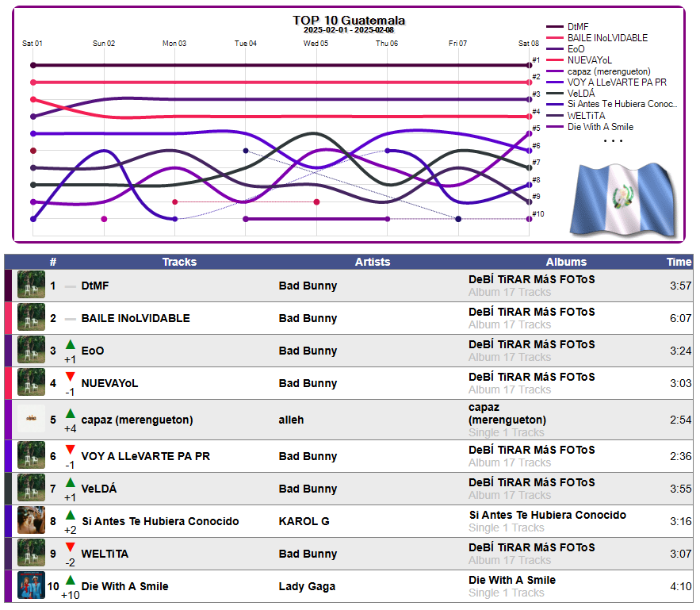Open the EoO row album cover thumbnail
The width and height of the screenshot is (700, 610).
tap(31, 350)
